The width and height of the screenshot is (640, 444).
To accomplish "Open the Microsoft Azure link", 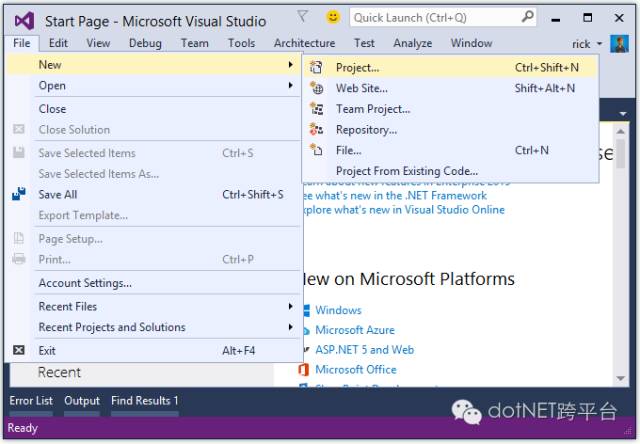I will pos(355,330).
